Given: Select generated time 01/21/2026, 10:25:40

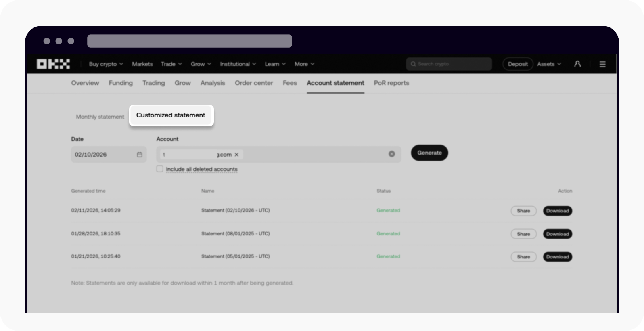Looking at the screenshot, I should tap(96, 256).
